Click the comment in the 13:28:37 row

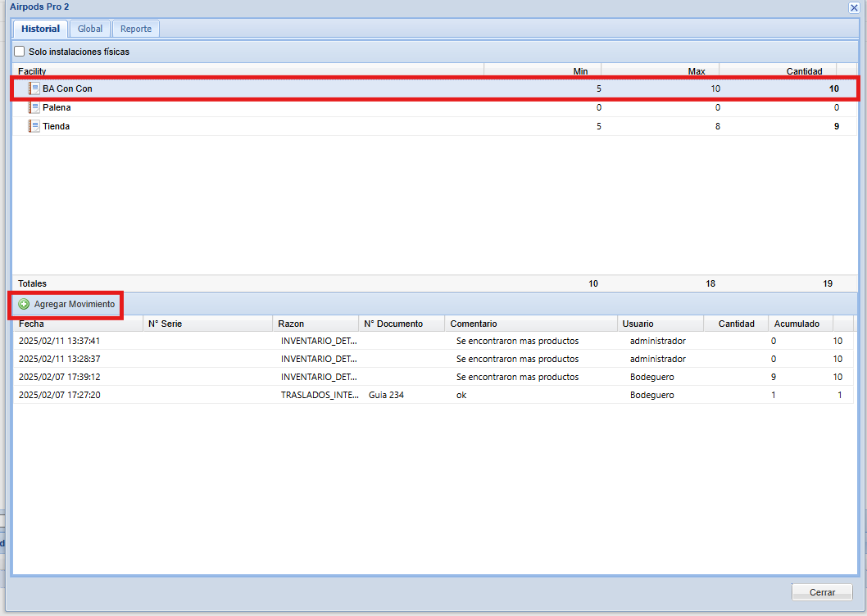pos(518,359)
